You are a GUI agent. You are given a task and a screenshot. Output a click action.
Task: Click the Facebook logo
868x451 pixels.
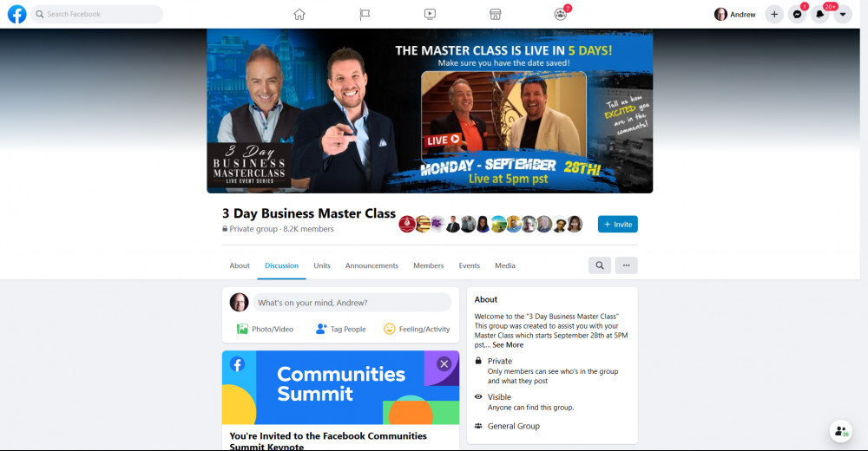pyautogui.click(x=17, y=15)
